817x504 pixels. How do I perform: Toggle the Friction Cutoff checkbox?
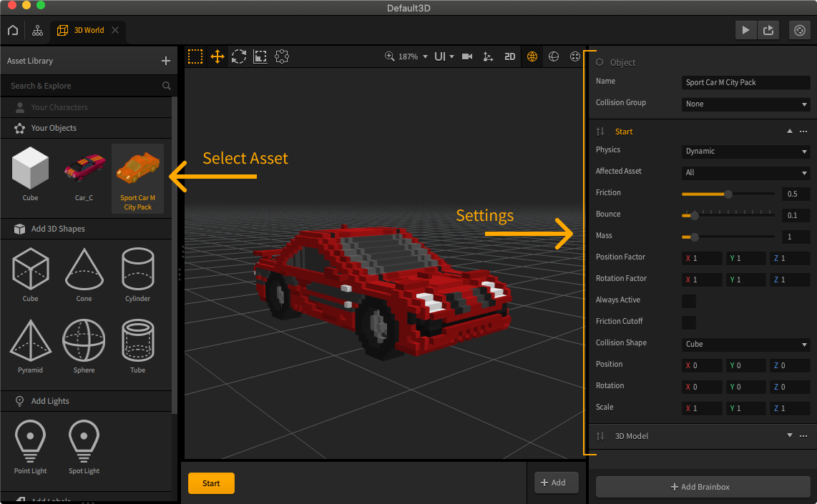[689, 322]
